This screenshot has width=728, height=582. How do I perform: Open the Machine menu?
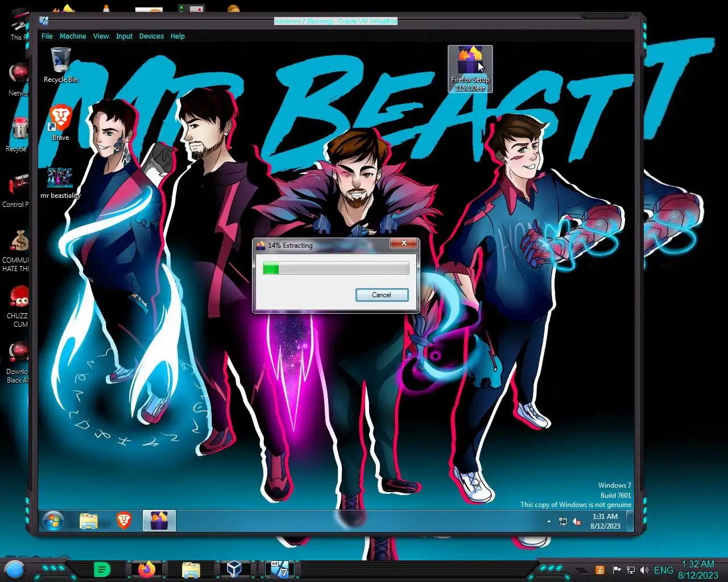[73, 36]
